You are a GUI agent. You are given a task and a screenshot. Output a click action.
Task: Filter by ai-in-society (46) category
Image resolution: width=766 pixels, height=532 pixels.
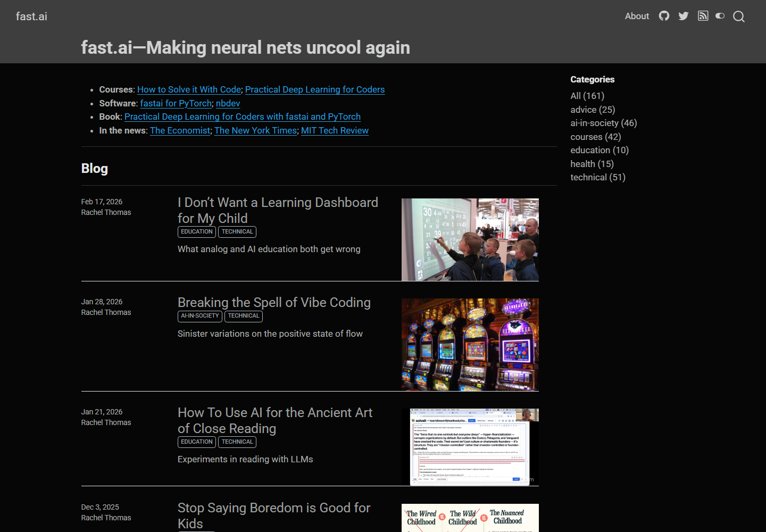(x=604, y=123)
